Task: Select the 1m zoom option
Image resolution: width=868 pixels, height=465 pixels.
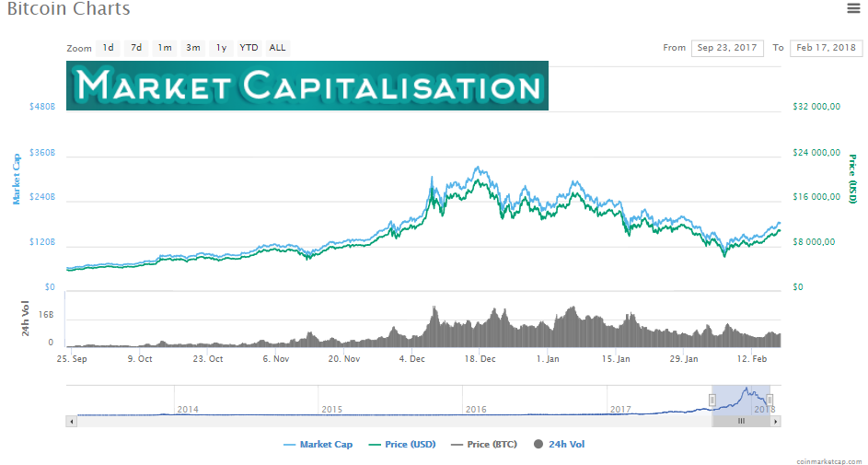Action: pyautogui.click(x=165, y=47)
